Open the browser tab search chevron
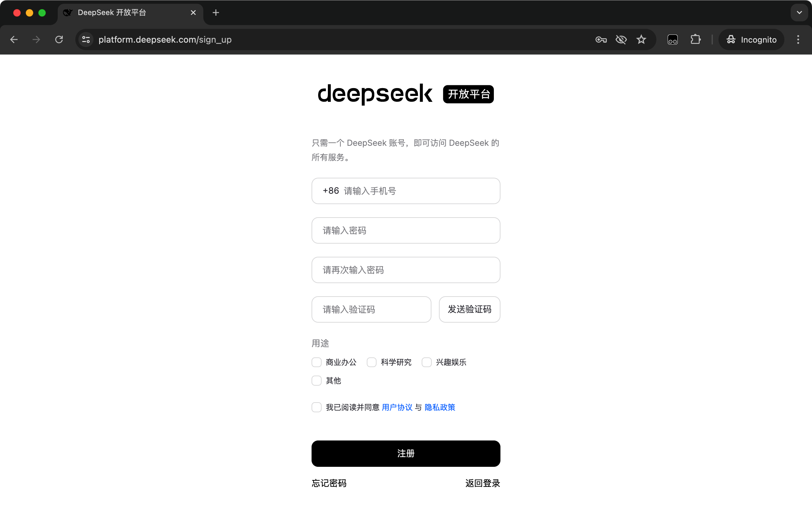The height and width of the screenshot is (506, 812). click(799, 12)
